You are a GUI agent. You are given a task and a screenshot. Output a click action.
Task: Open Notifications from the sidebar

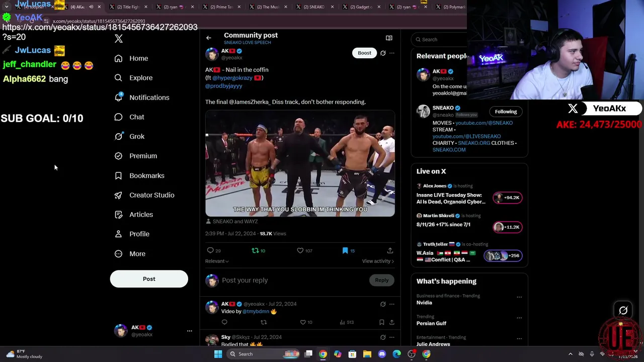click(142, 98)
